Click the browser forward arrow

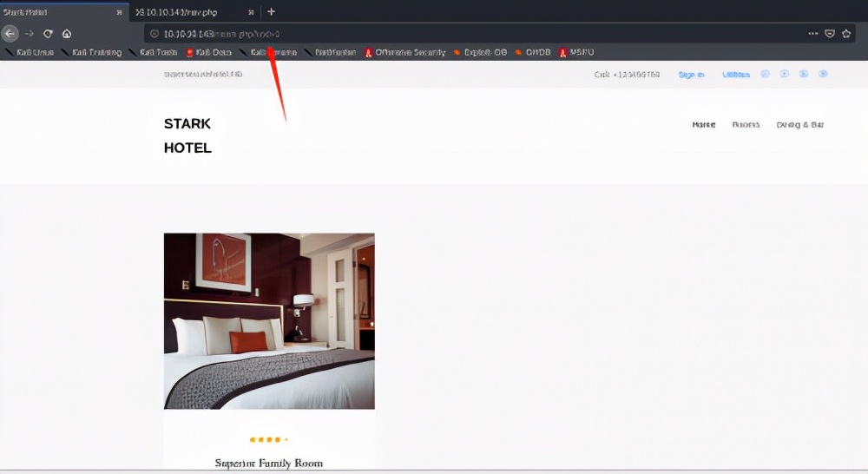[x=30, y=34]
